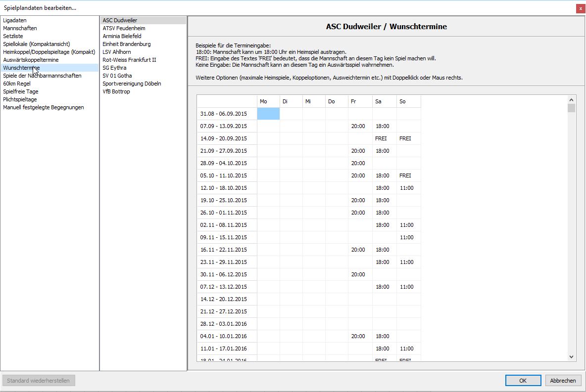586x392 pixels.
Task: Select Mannschaften in left list
Action: tap(20, 28)
